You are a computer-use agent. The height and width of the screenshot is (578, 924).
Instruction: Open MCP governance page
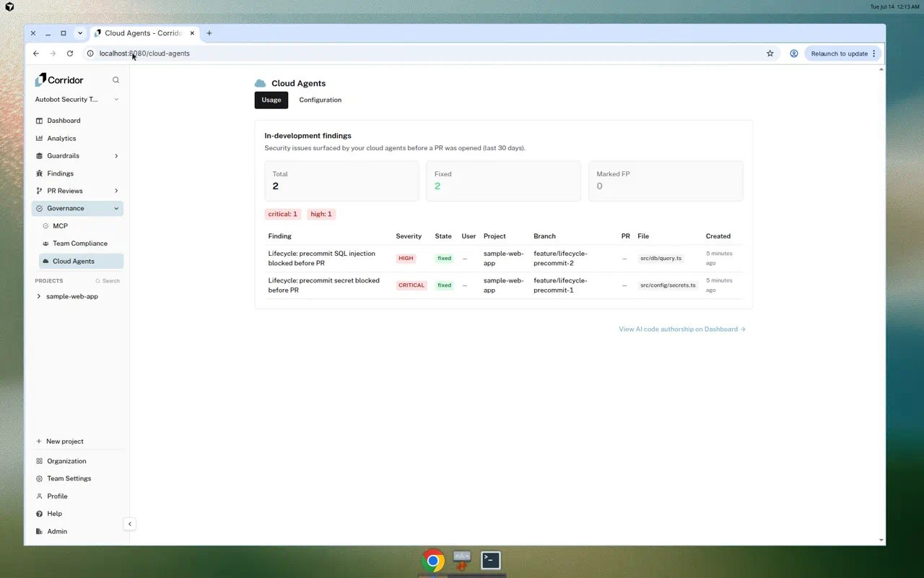point(81,226)
